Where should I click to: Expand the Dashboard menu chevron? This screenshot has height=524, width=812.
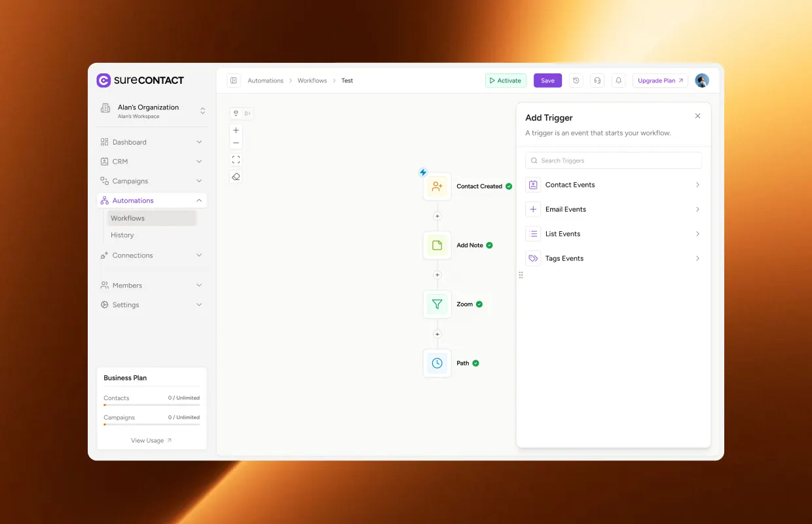[x=199, y=142]
